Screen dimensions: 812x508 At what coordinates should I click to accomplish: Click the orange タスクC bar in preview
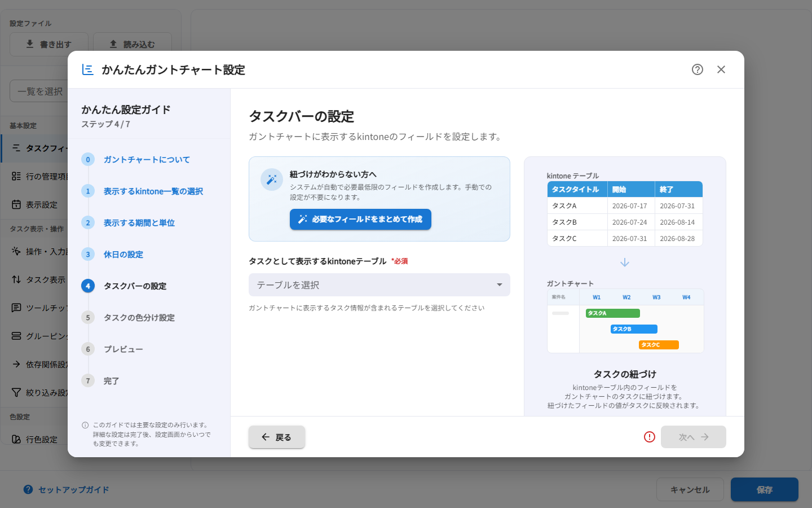click(659, 345)
